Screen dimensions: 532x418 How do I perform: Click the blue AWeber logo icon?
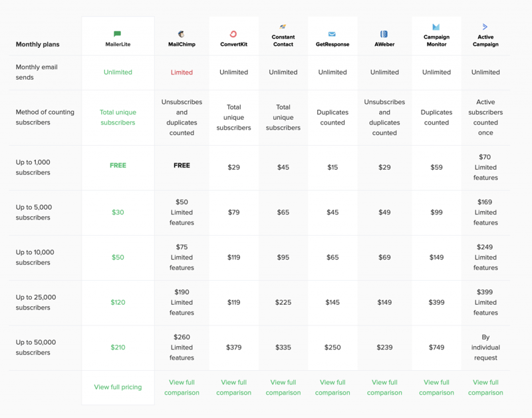coord(384,34)
